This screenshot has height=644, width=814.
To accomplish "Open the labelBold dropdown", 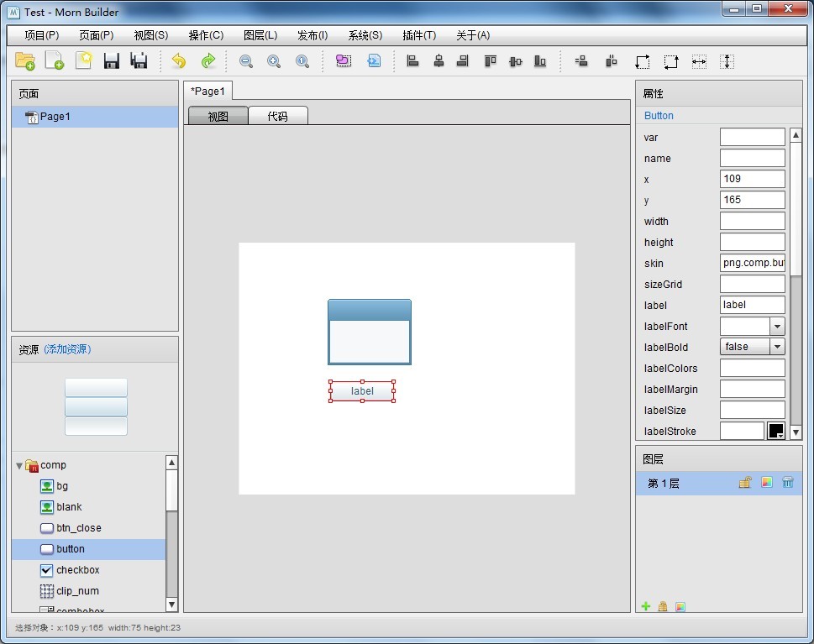I will (777, 347).
